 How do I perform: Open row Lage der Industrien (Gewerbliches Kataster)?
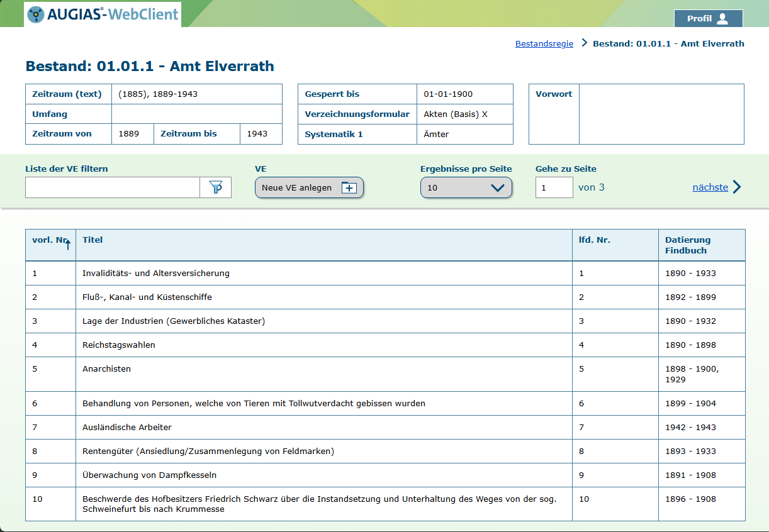pyautogui.click(x=385, y=321)
